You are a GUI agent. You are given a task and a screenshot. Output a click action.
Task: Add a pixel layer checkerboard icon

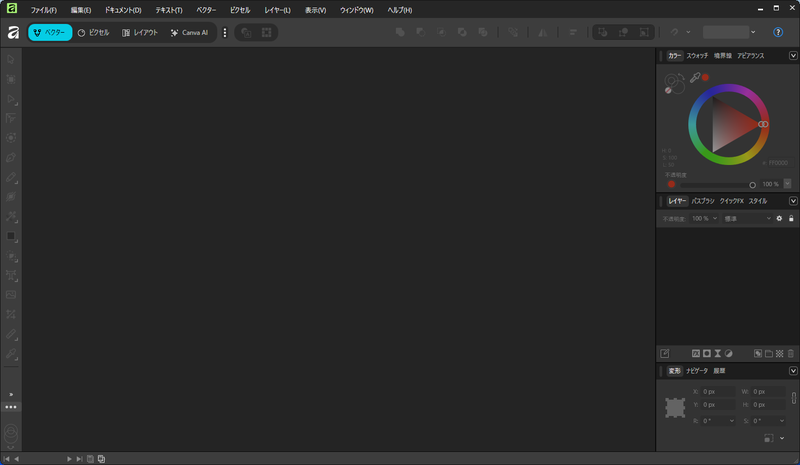click(780, 353)
